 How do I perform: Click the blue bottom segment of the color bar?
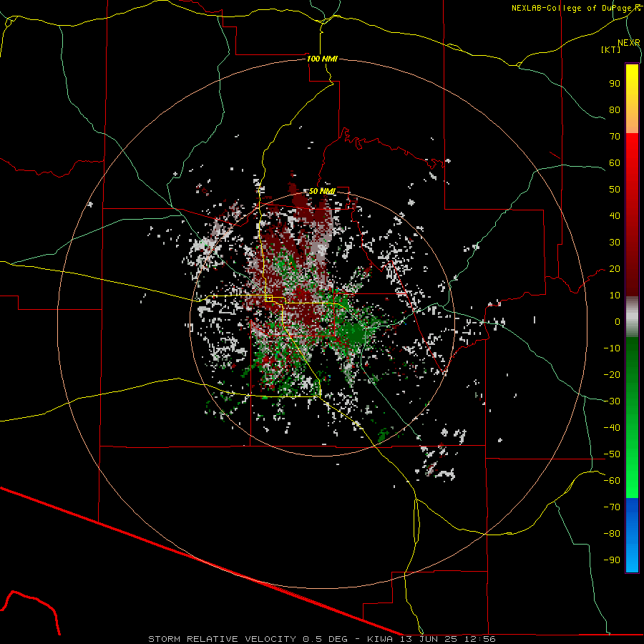tap(632, 535)
